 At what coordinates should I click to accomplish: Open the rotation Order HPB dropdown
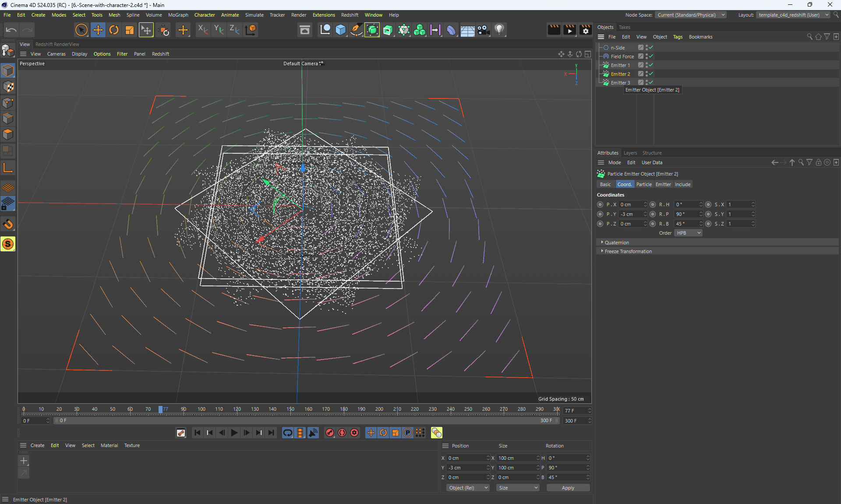pos(688,233)
